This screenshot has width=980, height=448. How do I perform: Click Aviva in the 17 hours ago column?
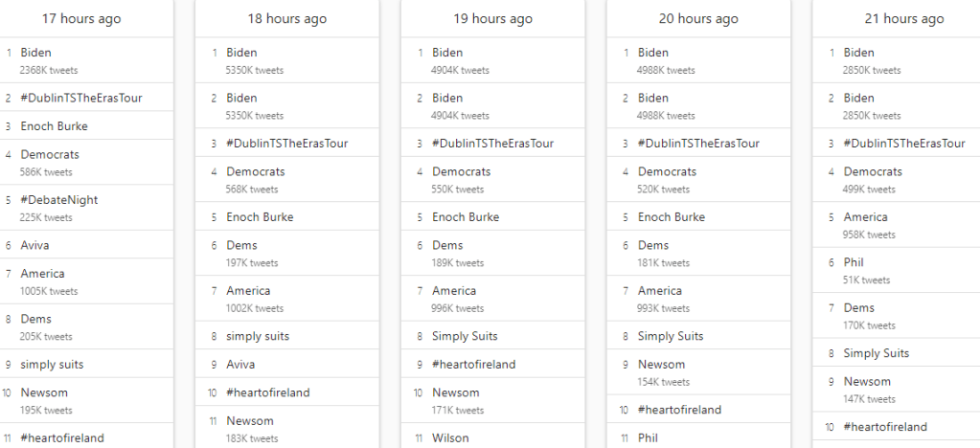tap(34, 245)
